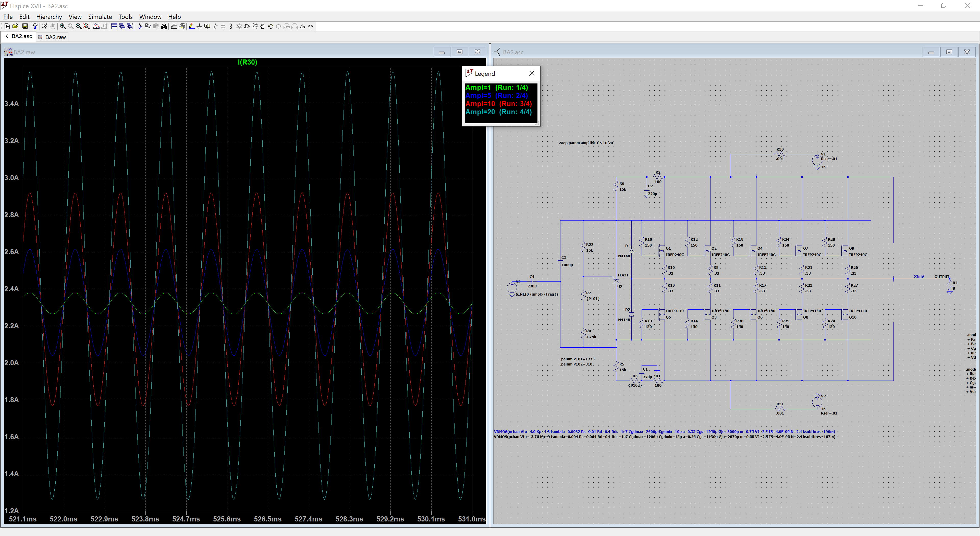The width and height of the screenshot is (980, 536).
Task: Zoom in with the plus magnifier icon
Action: click(63, 26)
